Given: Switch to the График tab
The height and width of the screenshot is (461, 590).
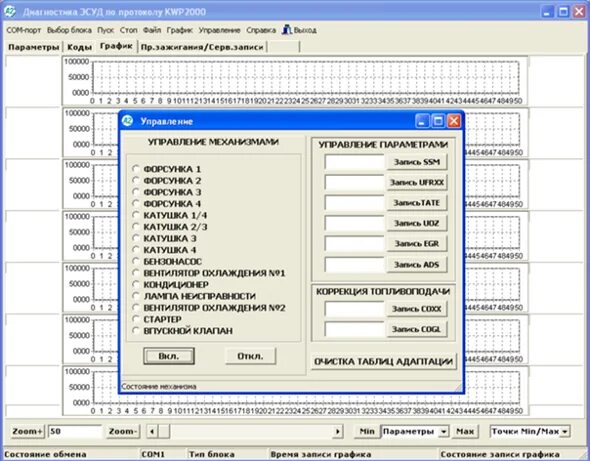Looking at the screenshot, I should (116, 46).
